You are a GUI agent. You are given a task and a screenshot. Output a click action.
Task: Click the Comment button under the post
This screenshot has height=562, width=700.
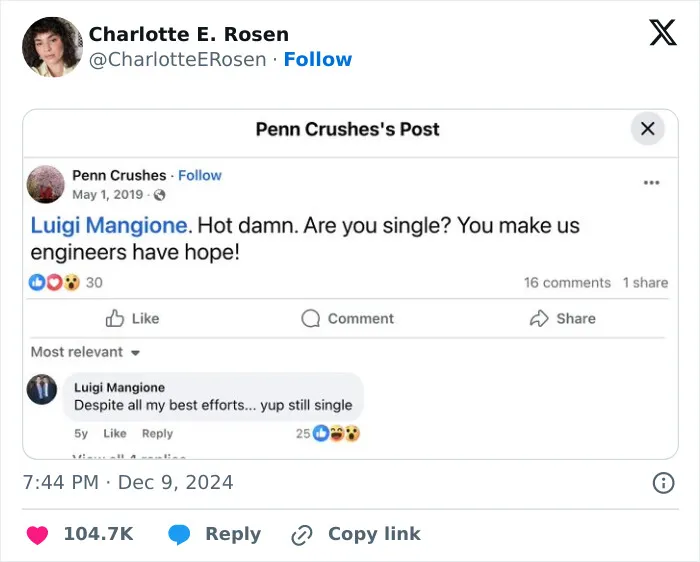347,318
